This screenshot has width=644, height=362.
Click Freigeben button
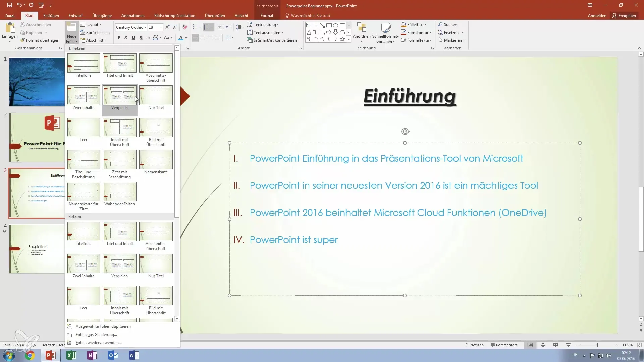624,16
